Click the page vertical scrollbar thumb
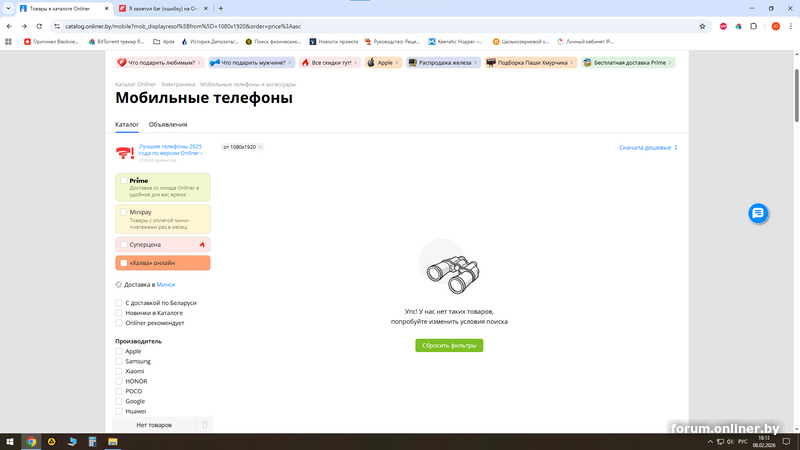 [796, 95]
